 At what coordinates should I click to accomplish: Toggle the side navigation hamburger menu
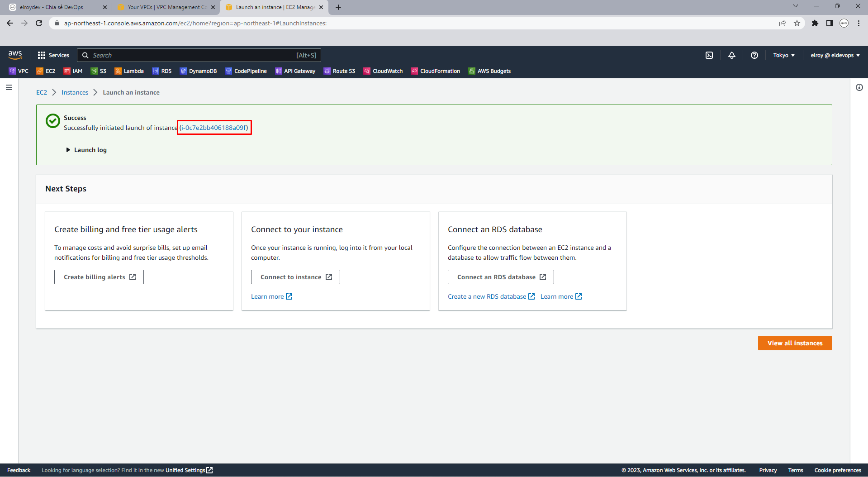(x=9, y=87)
